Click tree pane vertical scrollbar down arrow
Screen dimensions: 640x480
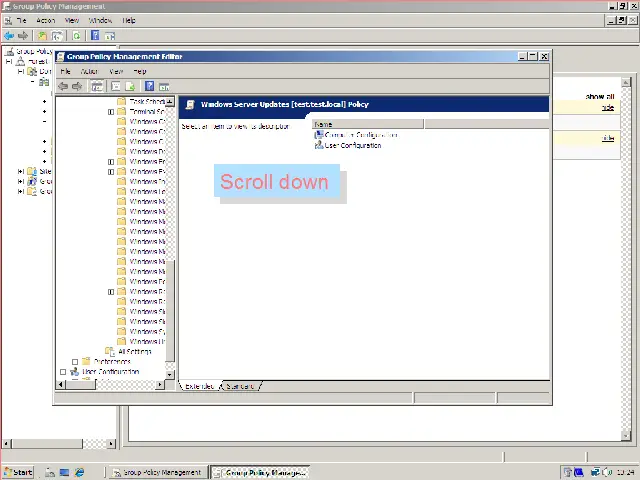tap(170, 374)
